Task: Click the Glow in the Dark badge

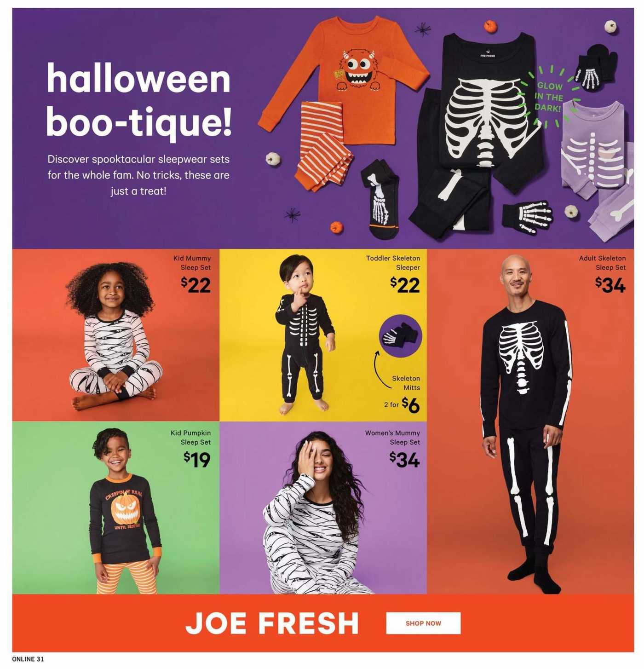Action: [548, 97]
